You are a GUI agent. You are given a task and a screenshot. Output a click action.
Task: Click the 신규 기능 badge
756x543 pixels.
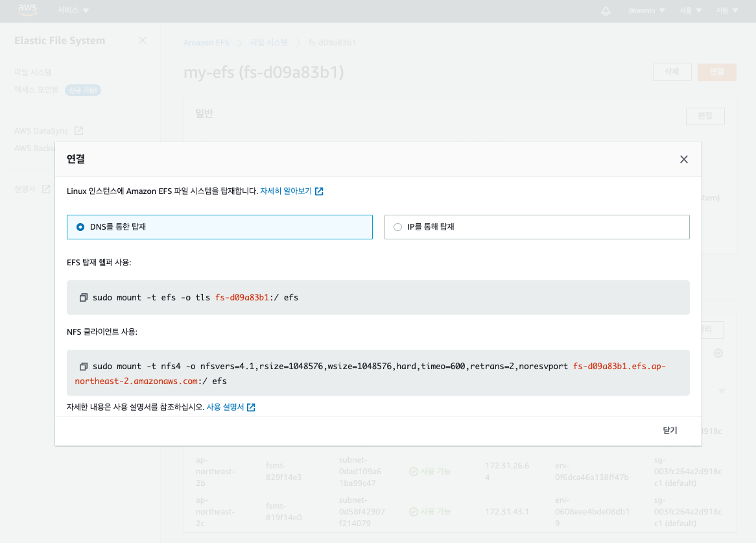[x=83, y=90]
